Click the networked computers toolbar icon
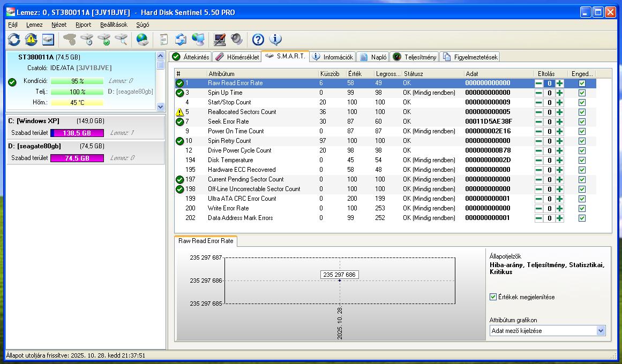 coord(198,39)
